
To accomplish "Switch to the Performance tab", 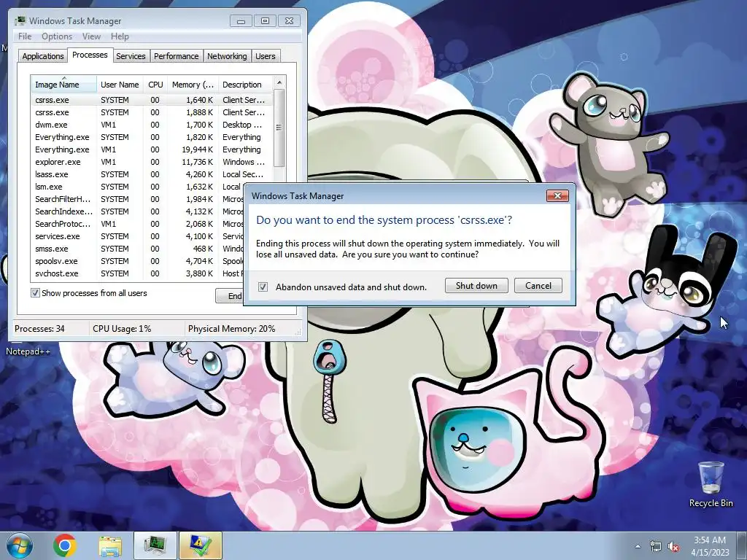I will point(177,56).
